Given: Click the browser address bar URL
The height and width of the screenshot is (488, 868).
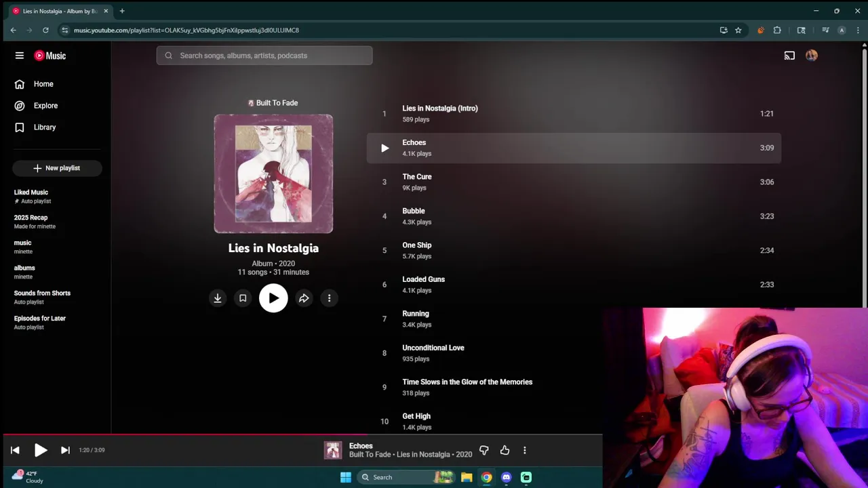Looking at the screenshot, I should click(186, 30).
